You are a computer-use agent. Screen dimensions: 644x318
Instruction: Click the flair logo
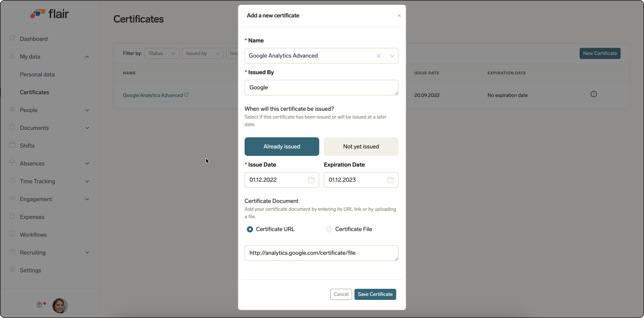pyautogui.click(x=50, y=13)
